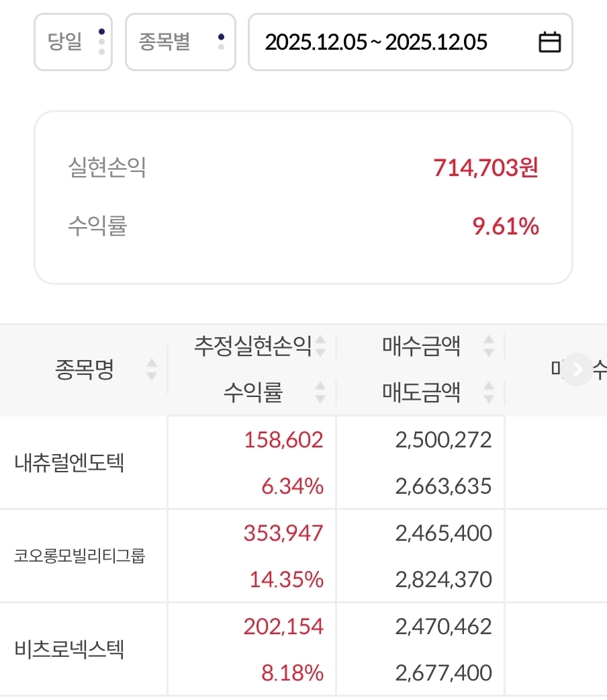Select the 내츄럴엔도텍 stock row
Viewport: 607px width, 700px height.
[69, 463]
